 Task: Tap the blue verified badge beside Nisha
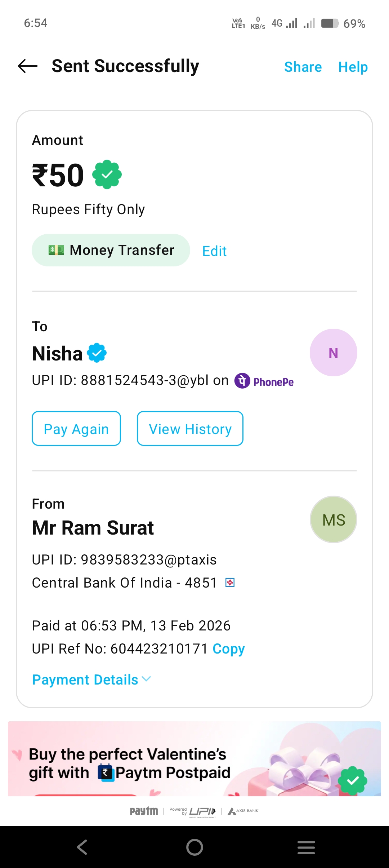97,353
